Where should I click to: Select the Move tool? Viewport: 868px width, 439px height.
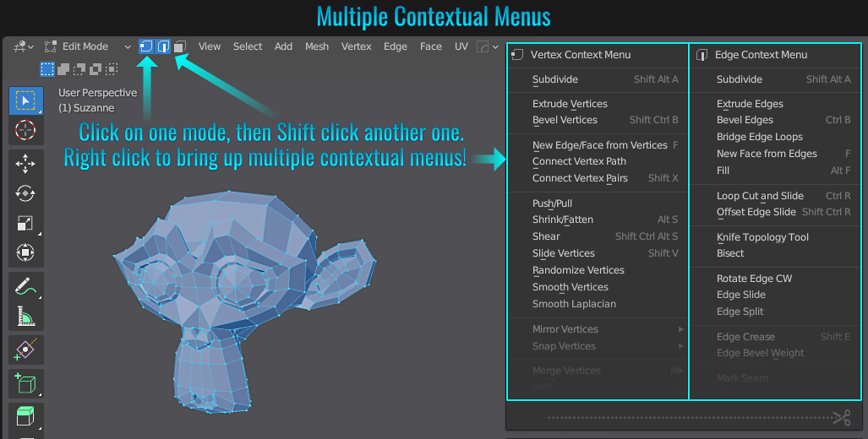tap(25, 164)
